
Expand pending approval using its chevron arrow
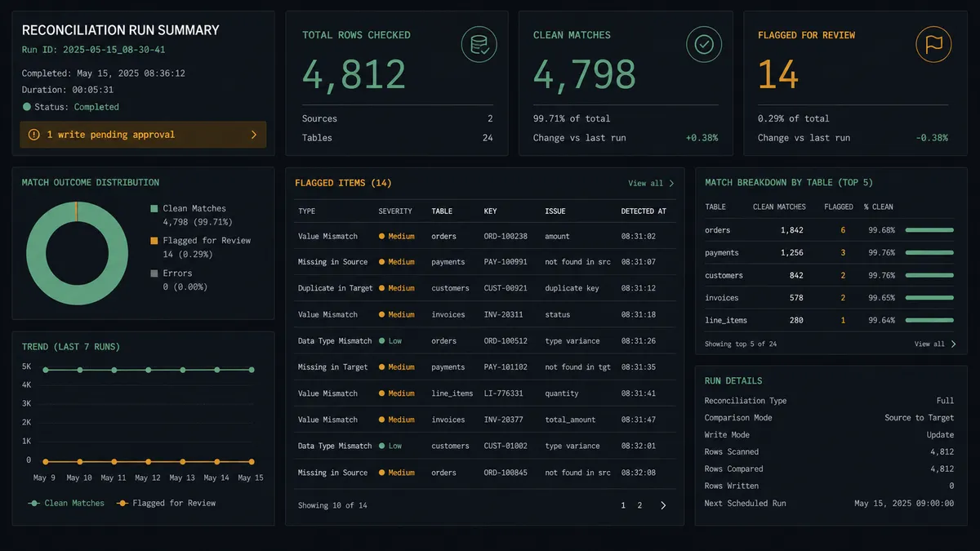tap(253, 135)
